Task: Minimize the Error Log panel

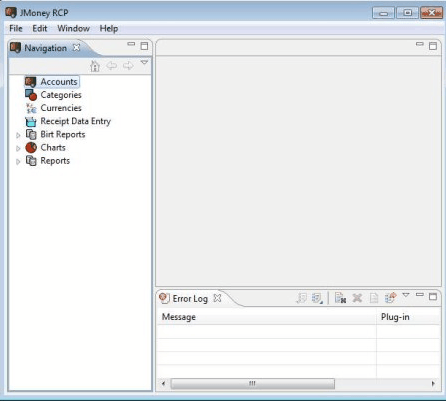Action: (420, 295)
